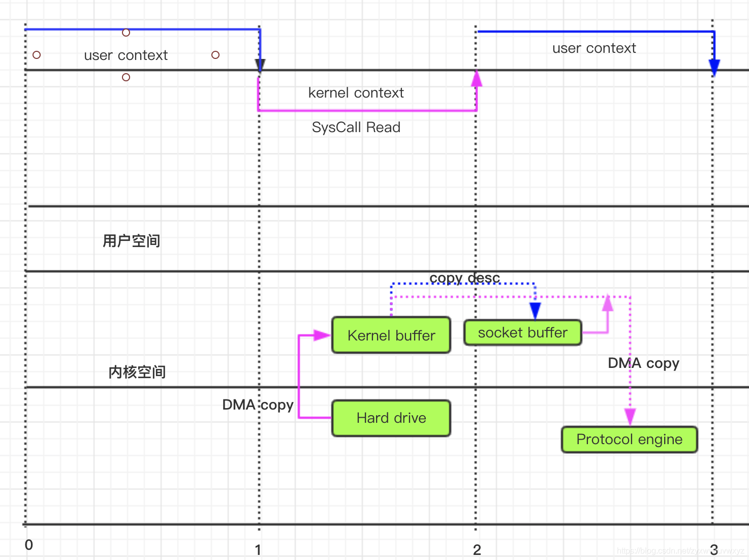Click the SysCall Read label
Image resolution: width=749 pixels, height=560 pixels.
356,127
